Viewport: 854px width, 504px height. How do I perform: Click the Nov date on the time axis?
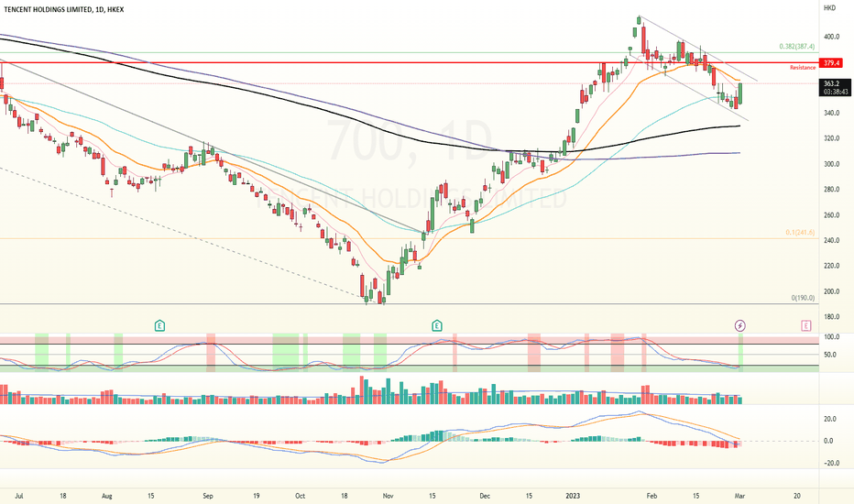coord(388,497)
